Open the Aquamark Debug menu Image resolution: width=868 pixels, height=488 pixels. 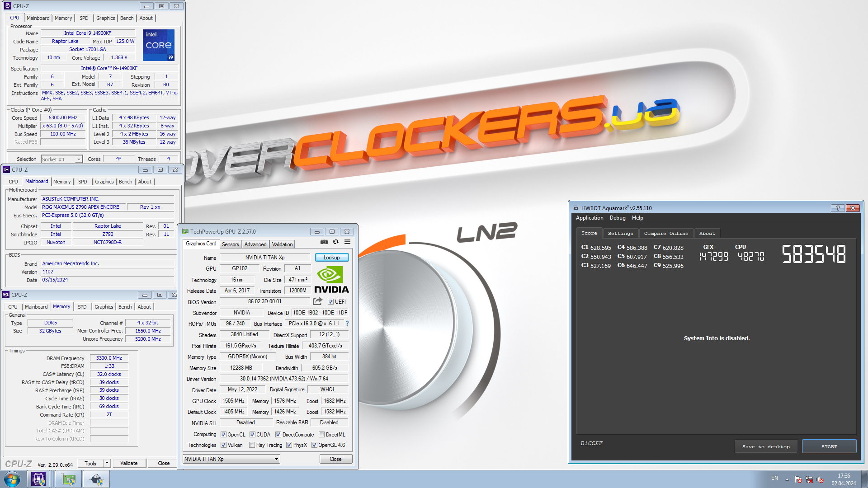(x=618, y=218)
